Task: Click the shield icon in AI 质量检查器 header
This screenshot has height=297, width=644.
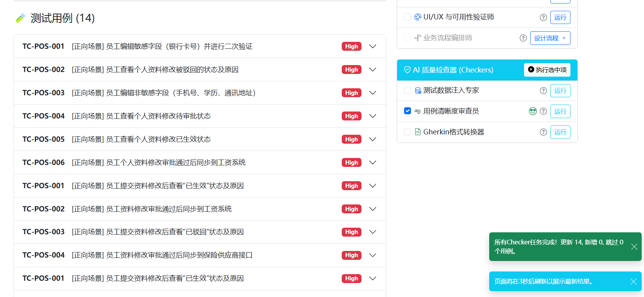Action: tap(407, 70)
